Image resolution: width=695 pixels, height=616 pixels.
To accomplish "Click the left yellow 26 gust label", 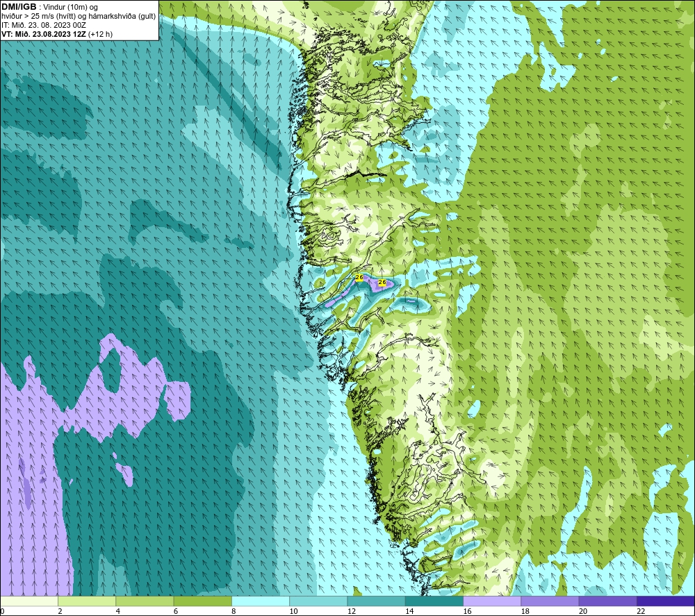I will [359, 278].
